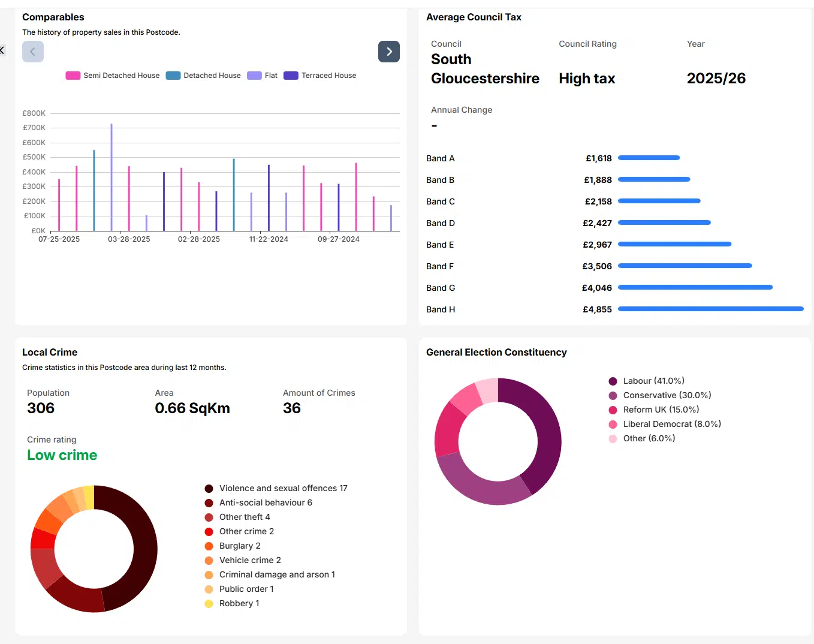Click the 07-25-2025 date axis label

point(59,239)
